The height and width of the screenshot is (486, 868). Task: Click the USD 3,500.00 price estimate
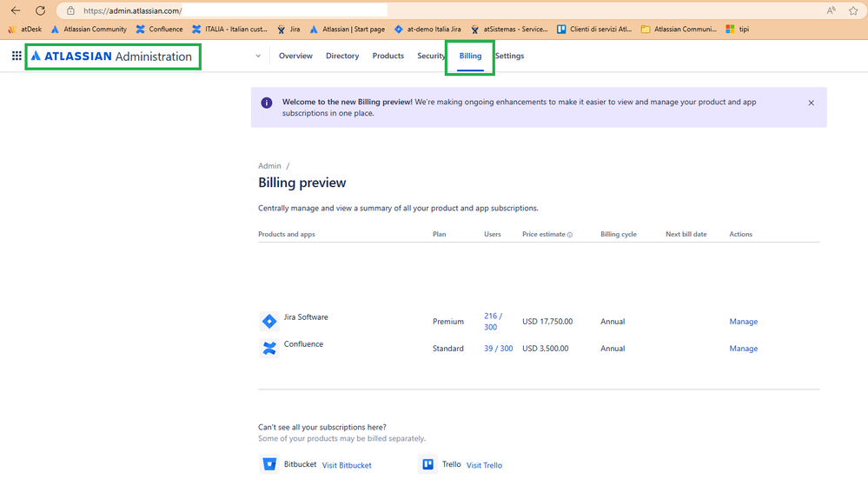546,349
